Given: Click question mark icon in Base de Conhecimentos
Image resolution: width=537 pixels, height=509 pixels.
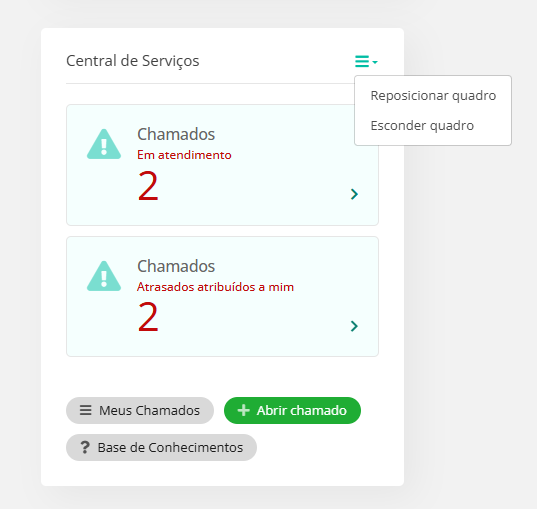Looking at the screenshot, I should tap(85, 447).
